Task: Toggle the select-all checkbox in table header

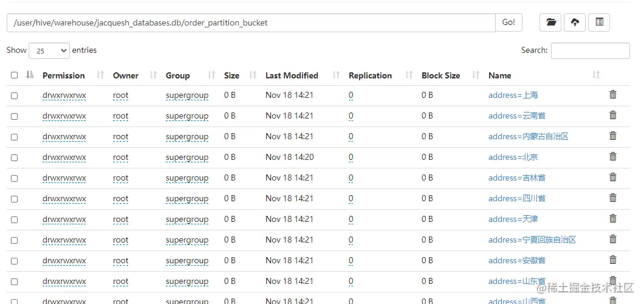Action: click(15, 75)
